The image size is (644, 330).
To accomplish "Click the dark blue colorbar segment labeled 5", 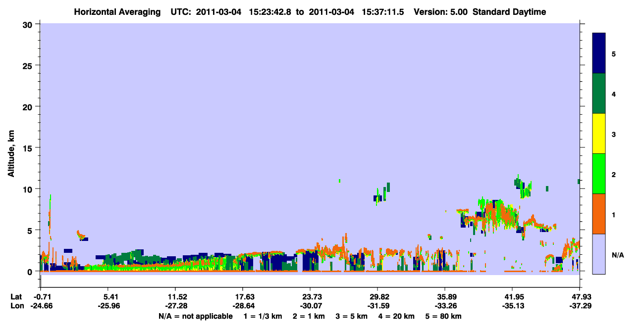I will pos(599,53).
